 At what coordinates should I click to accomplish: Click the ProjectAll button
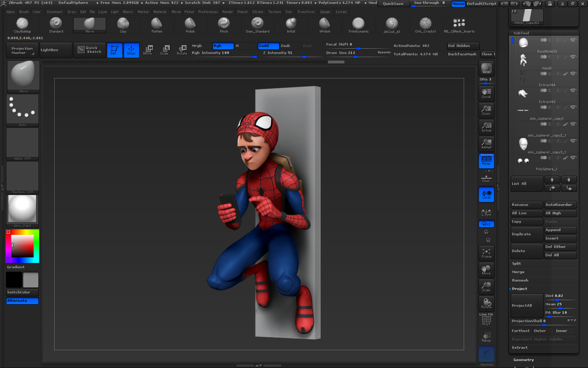(527, 306)
